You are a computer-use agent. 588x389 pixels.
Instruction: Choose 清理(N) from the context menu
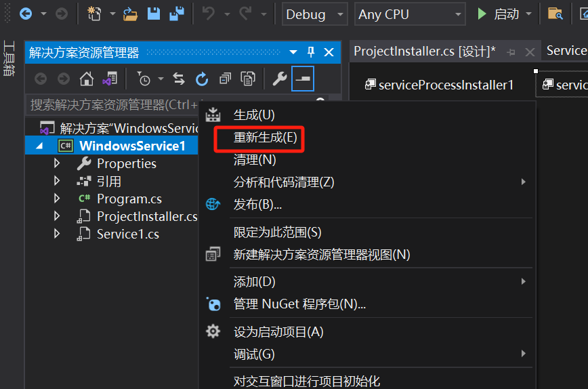255,160
